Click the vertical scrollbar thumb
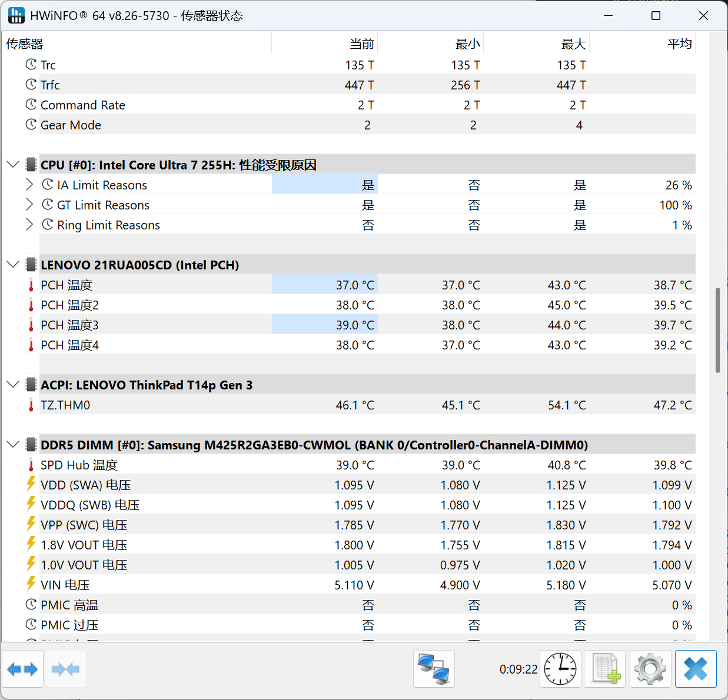The height and width of the screenshot is (700, 728). (x=717, y=330)
